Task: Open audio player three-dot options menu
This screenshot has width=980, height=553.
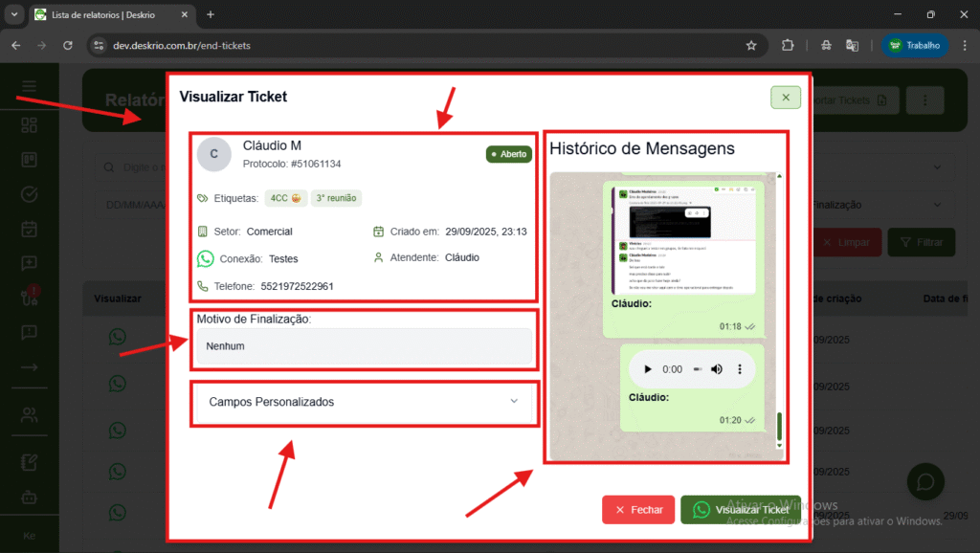Action: (x=739, y=369)
